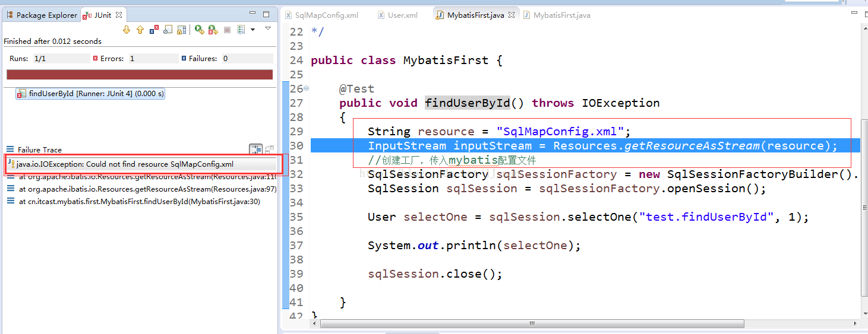The image size is (868, 334).
Task: Click Compare Actual With Expected icon
Action: coord(269,149)
